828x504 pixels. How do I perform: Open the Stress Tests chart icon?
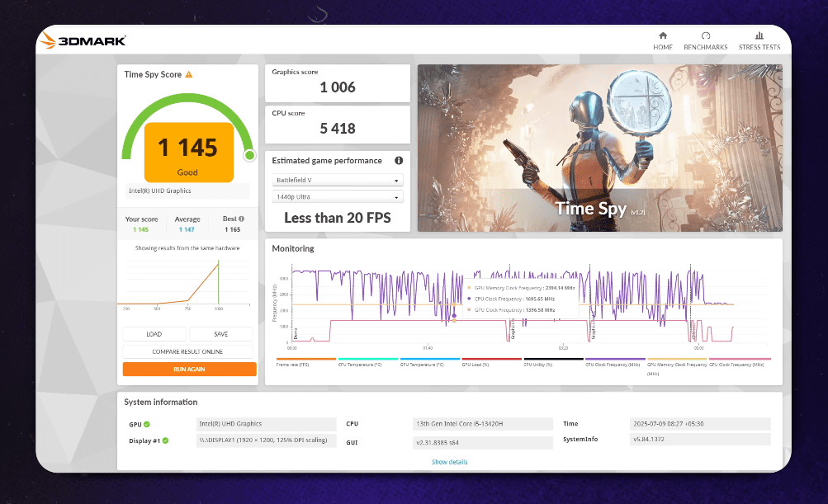(x=759, y=35)
